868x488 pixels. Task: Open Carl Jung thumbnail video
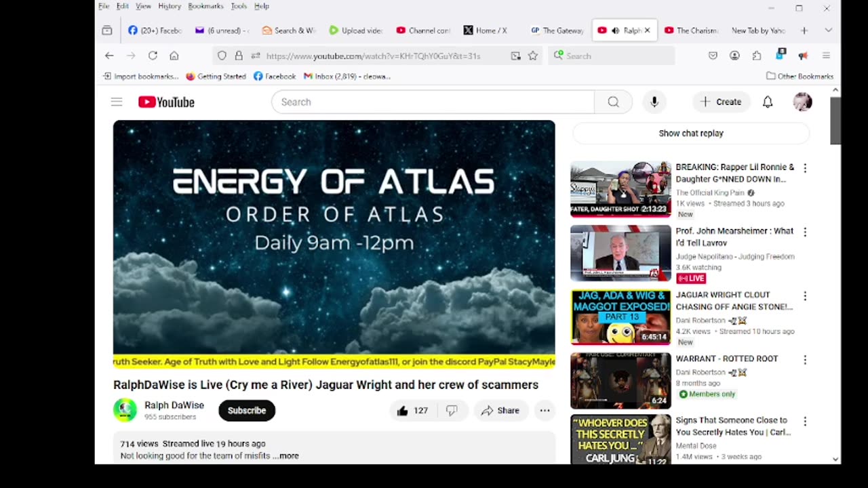[x=620, y=439]
